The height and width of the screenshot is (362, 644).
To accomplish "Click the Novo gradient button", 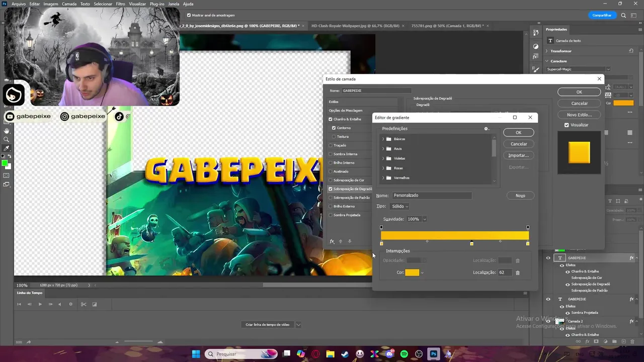I will [x=520, y=196].
